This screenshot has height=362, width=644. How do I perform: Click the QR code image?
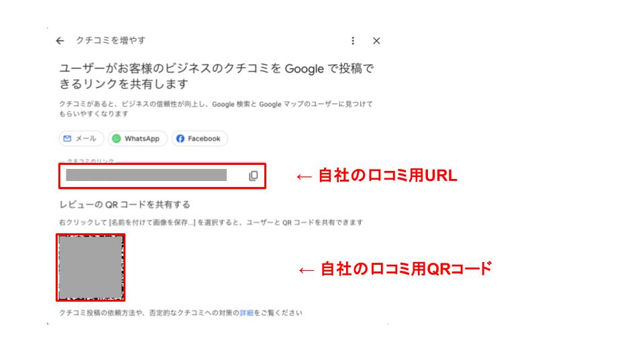91,267
